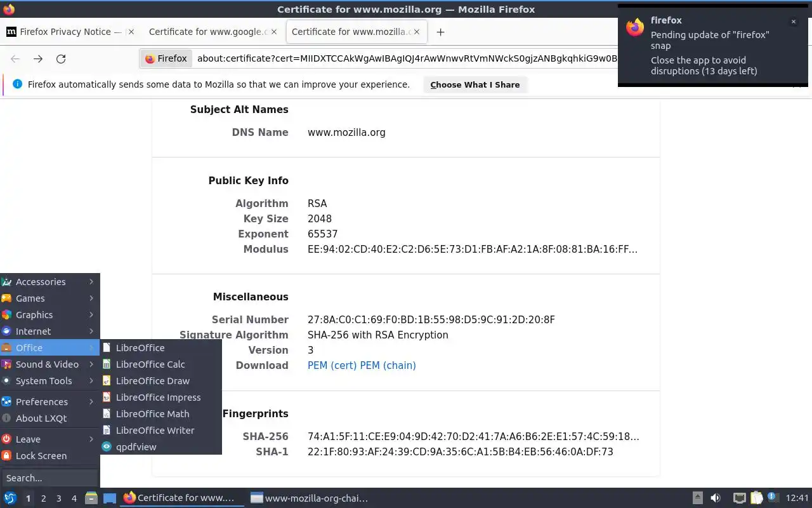Click the show desktop panel icon
Viewport: 812px width, 508px height.
110,498
